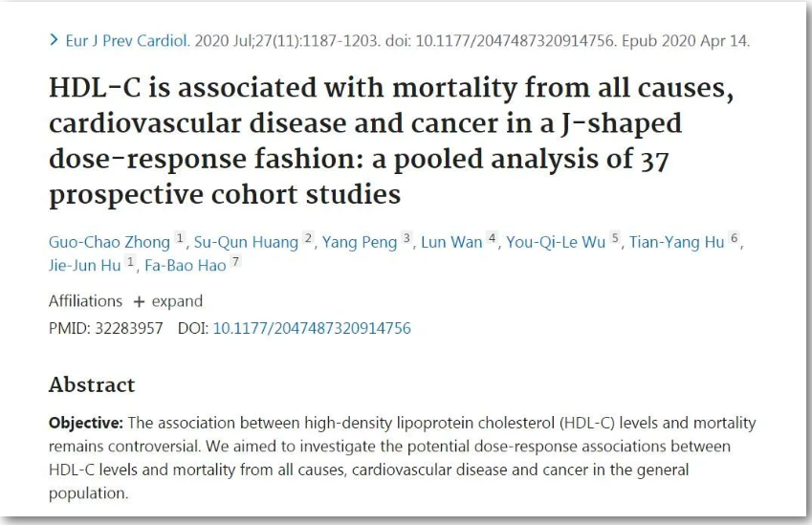Screen dimensions: 812x525
Task: Open author You-Qi-Le Wu
Action: point(556,242)
